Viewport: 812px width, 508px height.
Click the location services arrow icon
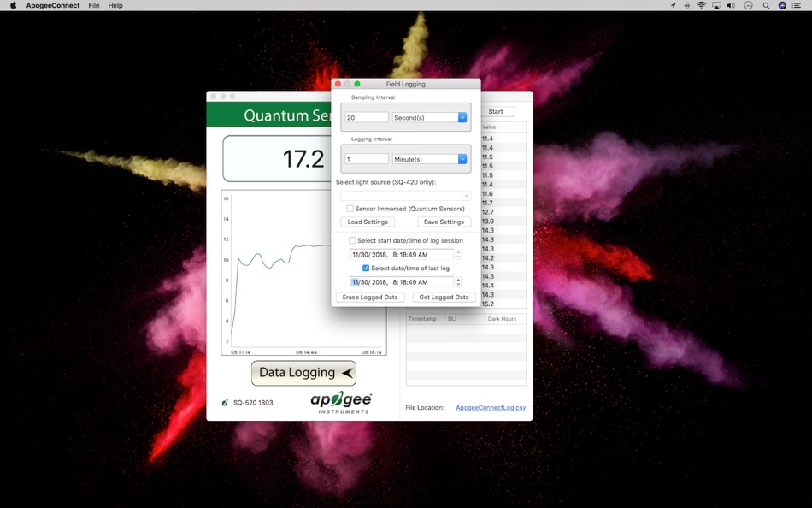tap(673, 5)
